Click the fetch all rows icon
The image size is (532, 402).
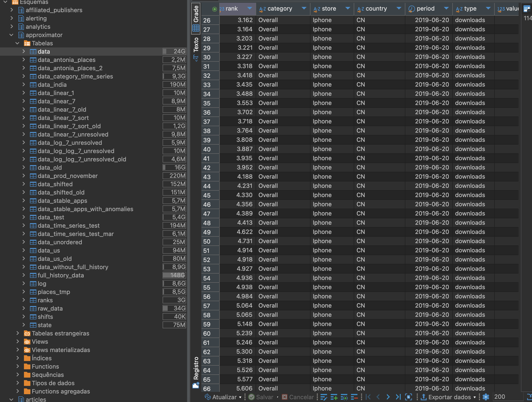[x=408, y=397]
